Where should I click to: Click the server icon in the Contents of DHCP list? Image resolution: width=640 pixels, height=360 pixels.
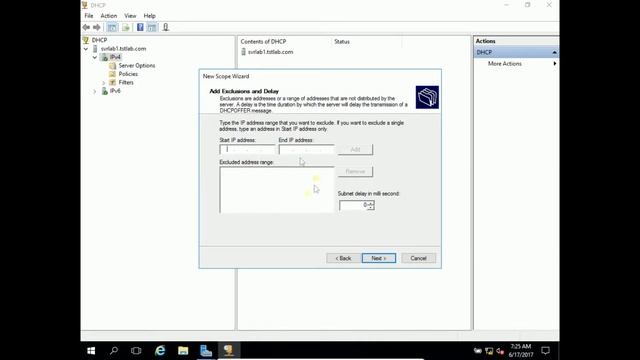tap(244, 52)
